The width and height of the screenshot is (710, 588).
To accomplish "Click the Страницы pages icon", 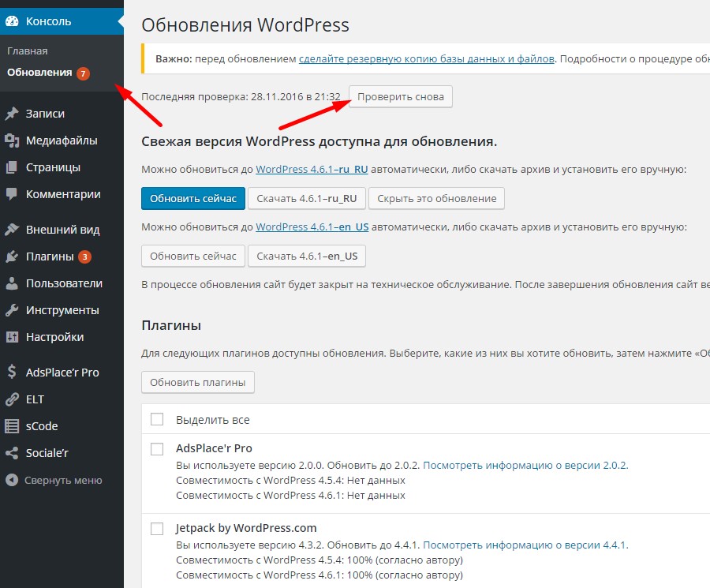I will (12, 167).
